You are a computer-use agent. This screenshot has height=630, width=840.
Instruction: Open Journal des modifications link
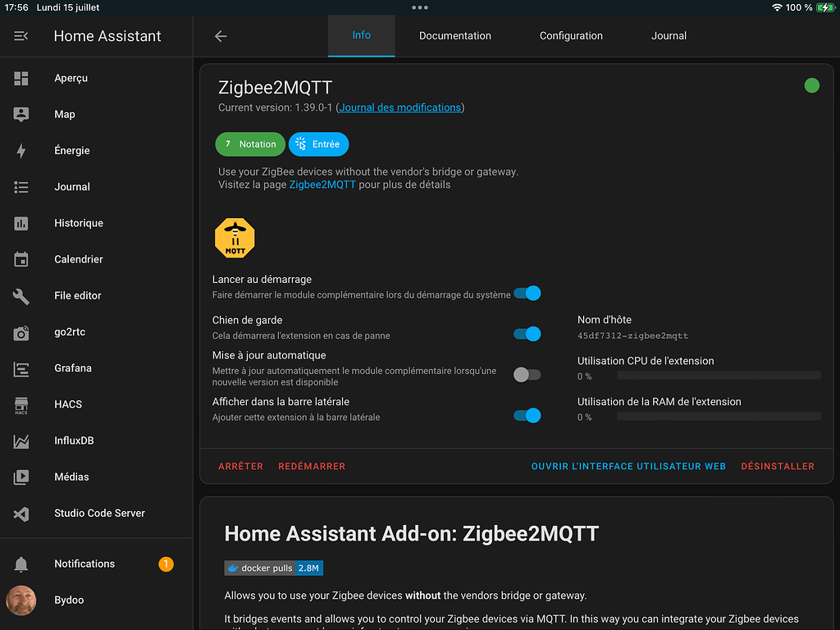pos(400,107)
